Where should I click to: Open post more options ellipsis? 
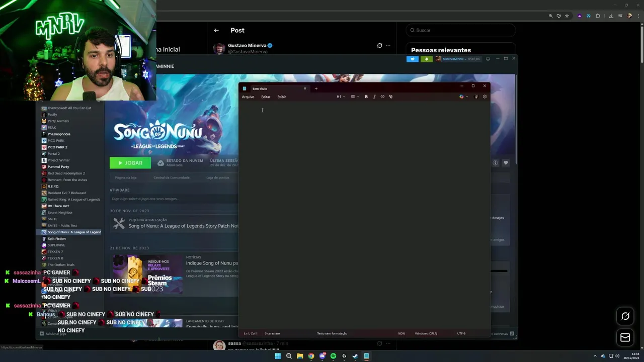[388, 45]
